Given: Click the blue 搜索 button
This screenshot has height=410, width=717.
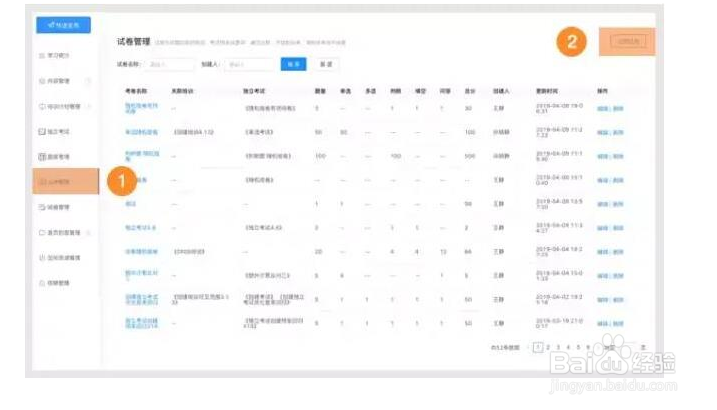Looking at the screenshot, I should (x=294, y=64).
